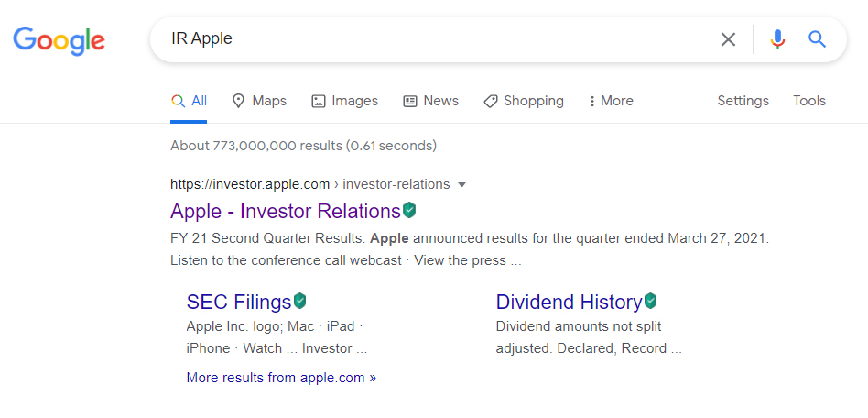This screenshot has width=868, height=418.
Task: Open search Settings
Action: pos(743,101)
